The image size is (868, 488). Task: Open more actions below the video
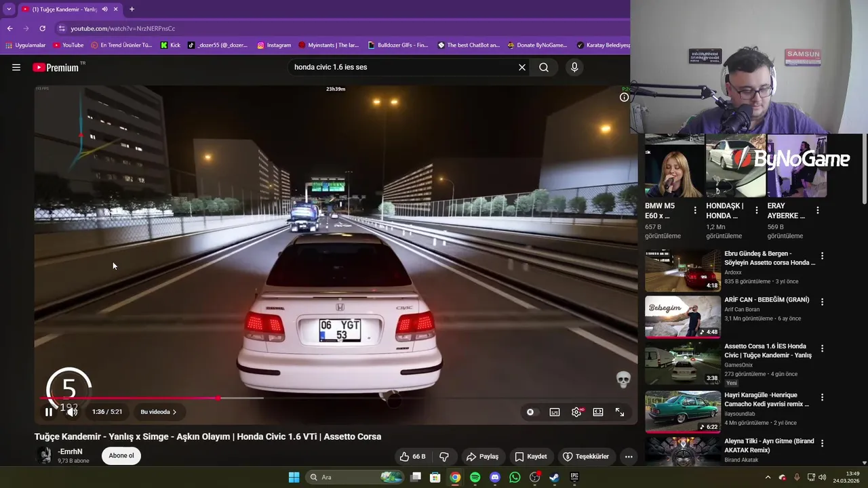(x=629, y=456)
